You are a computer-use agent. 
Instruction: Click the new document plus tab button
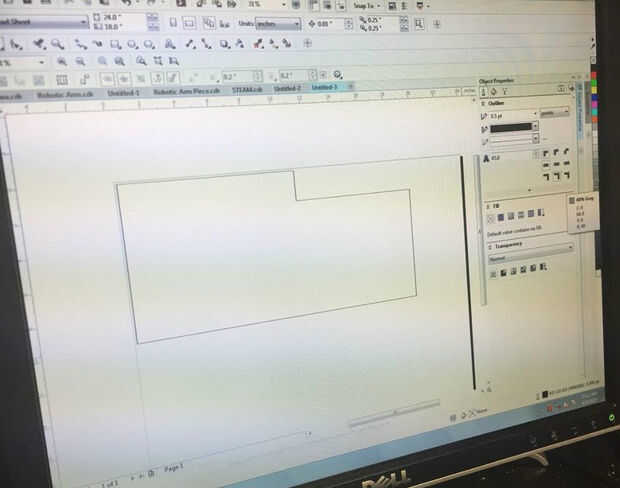(350, 86)
